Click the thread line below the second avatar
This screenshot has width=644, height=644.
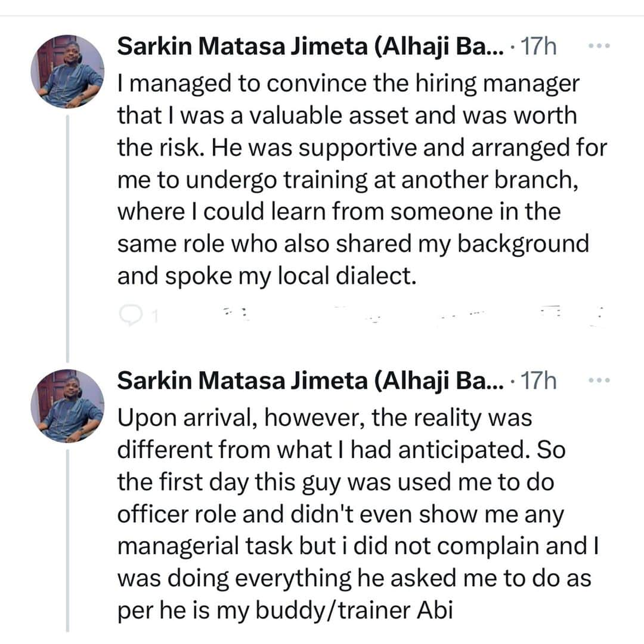coord(67,537)
